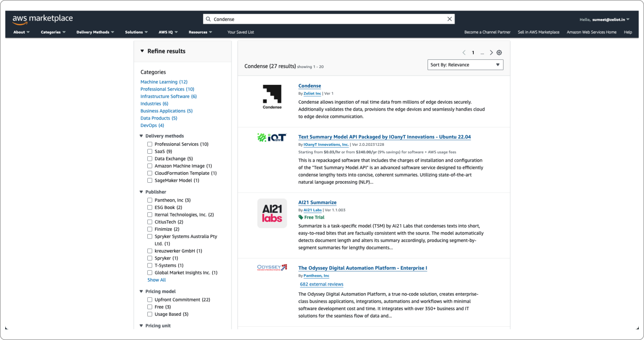Open the AI21 Summarize listing

pos(317,203)
